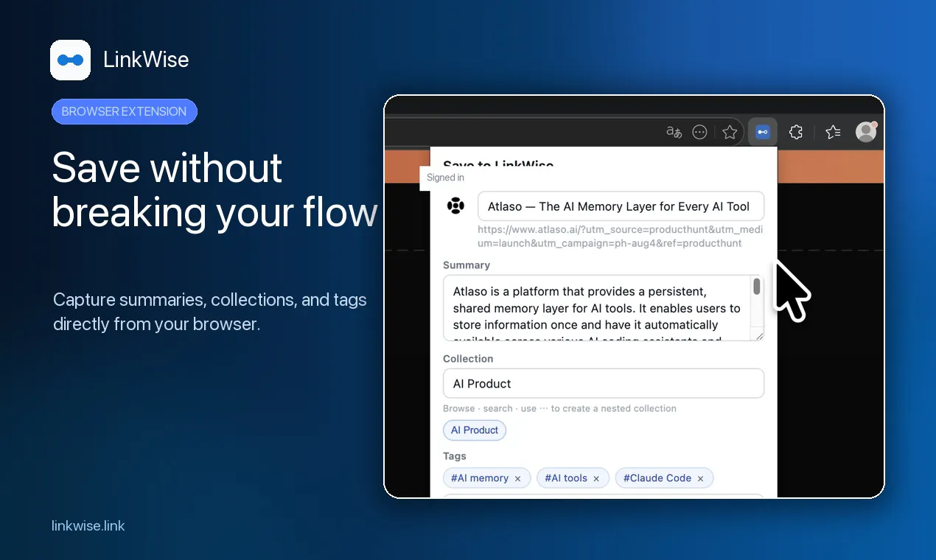Click the Tags section label
936x560 pixels.
pyautogui.click(x=455, y=456)
